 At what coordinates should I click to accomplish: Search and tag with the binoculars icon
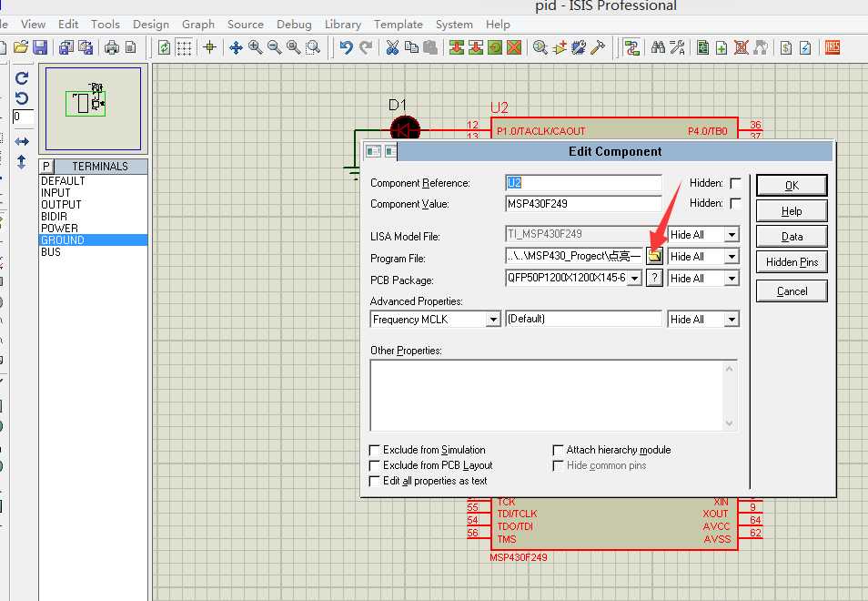tap(658, 47)
